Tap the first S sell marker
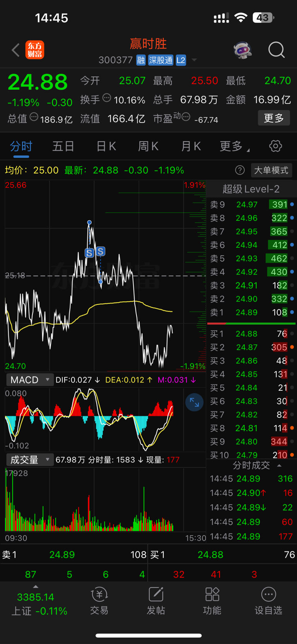Screen dimensions: 297x644 [x=89, y=253]
